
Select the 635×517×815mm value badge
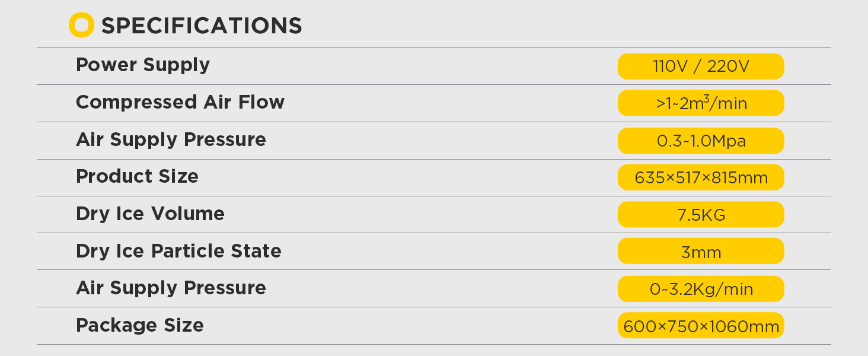[701, 177]
